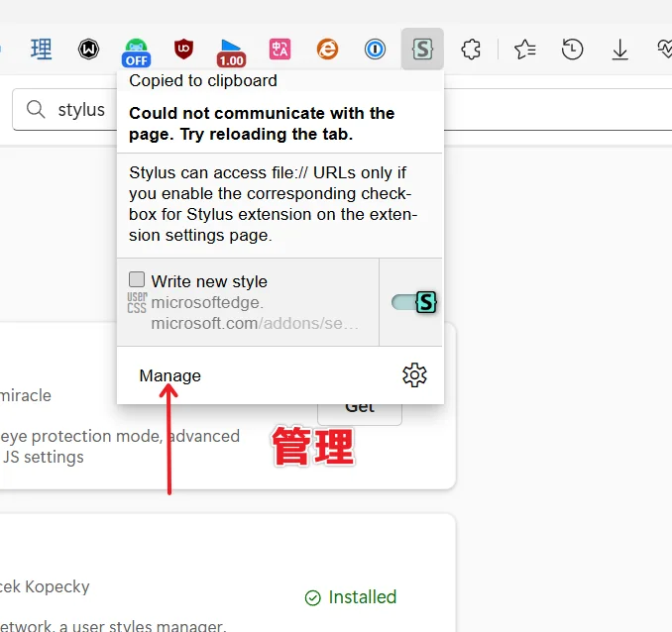The image size is (672, 632).
Task: Open Stylus options gear icon
Action: [414, 375]
